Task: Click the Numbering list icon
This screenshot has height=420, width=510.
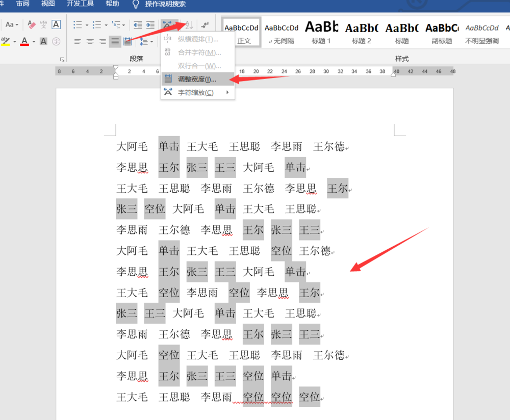Action: (96, 24)
